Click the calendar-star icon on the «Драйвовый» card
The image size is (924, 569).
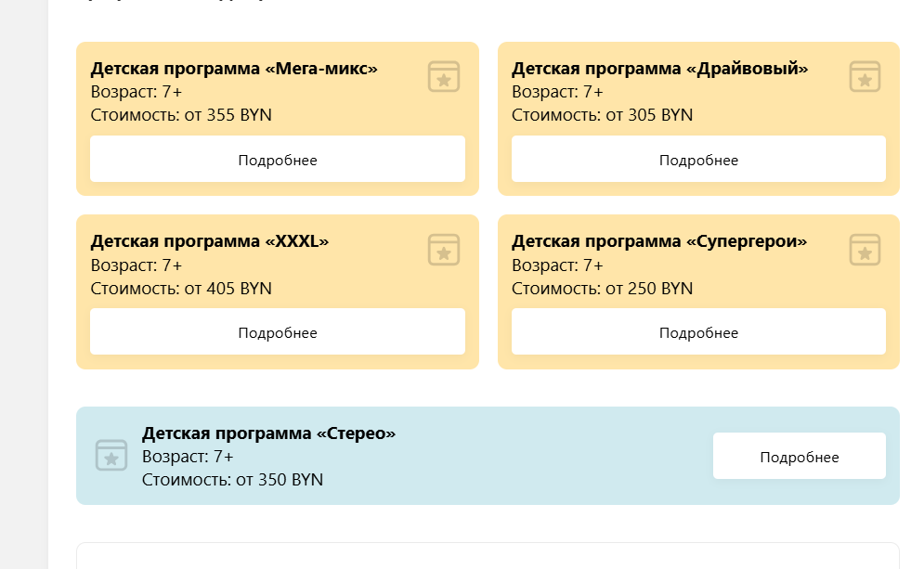tap(865, 76)
